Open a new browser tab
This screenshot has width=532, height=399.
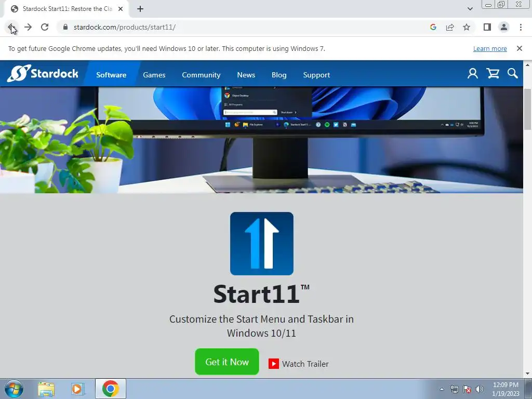pos(140,9)
